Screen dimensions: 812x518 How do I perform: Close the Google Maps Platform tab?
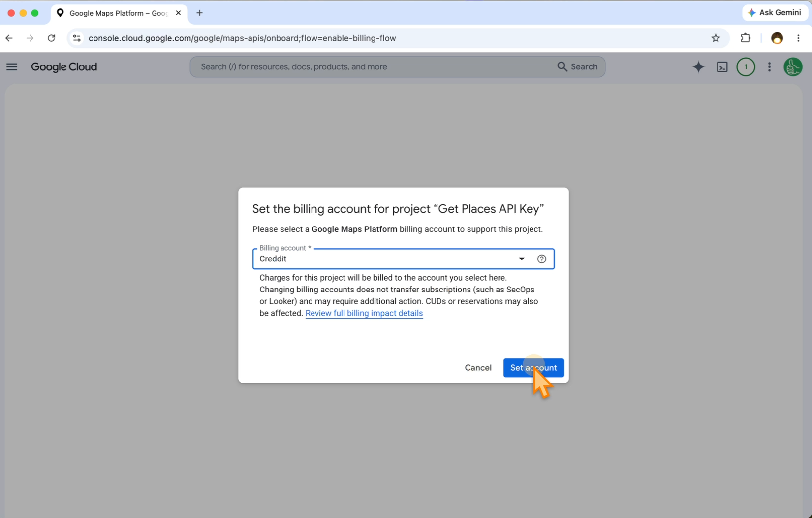click(x=178, y=13)
